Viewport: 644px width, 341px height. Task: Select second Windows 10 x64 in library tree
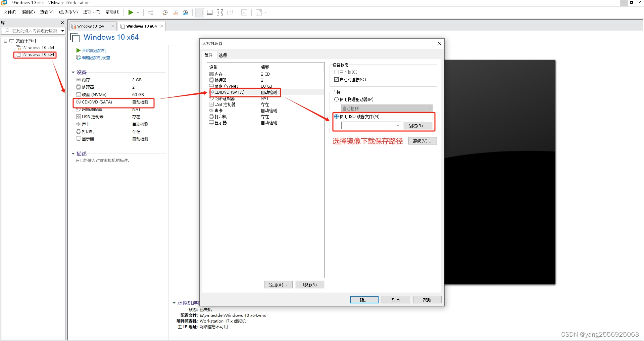(x=38, y=54)
